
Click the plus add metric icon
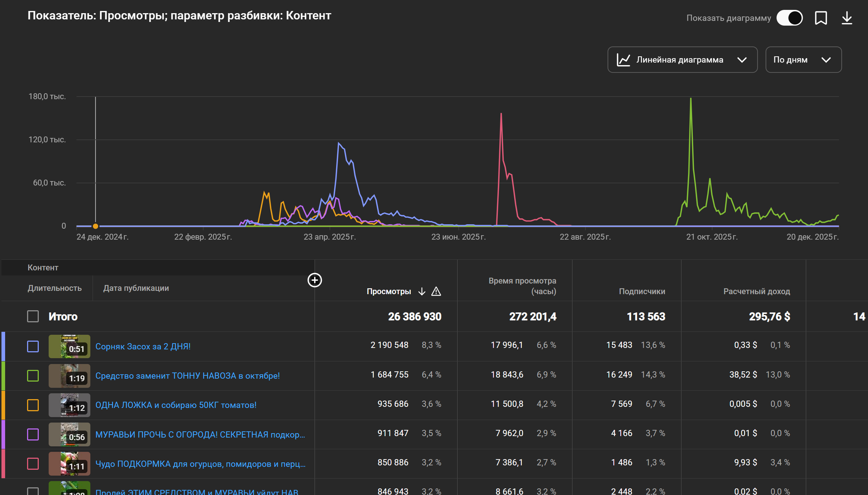pos(315,280)
